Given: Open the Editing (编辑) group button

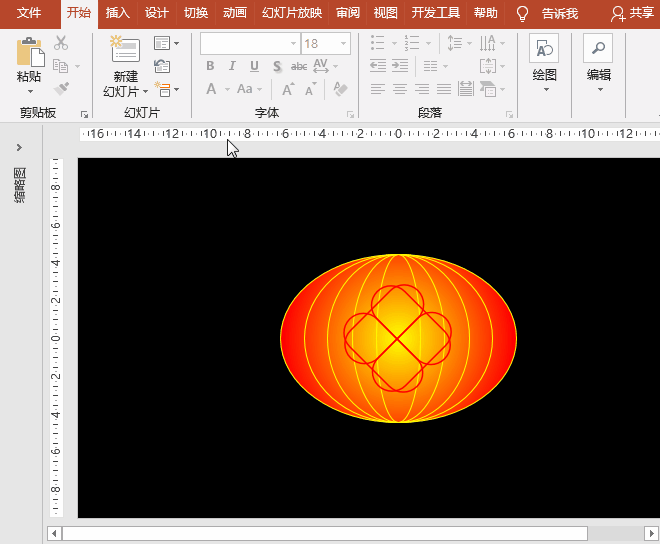Looking at the screenshot, I should [x=599, y=63].
